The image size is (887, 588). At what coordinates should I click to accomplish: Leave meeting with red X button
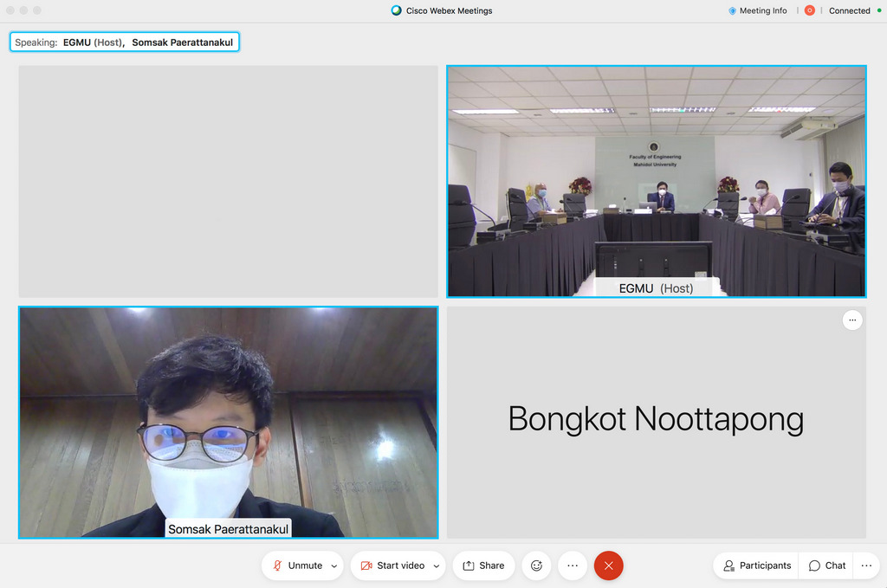point(608,565)
